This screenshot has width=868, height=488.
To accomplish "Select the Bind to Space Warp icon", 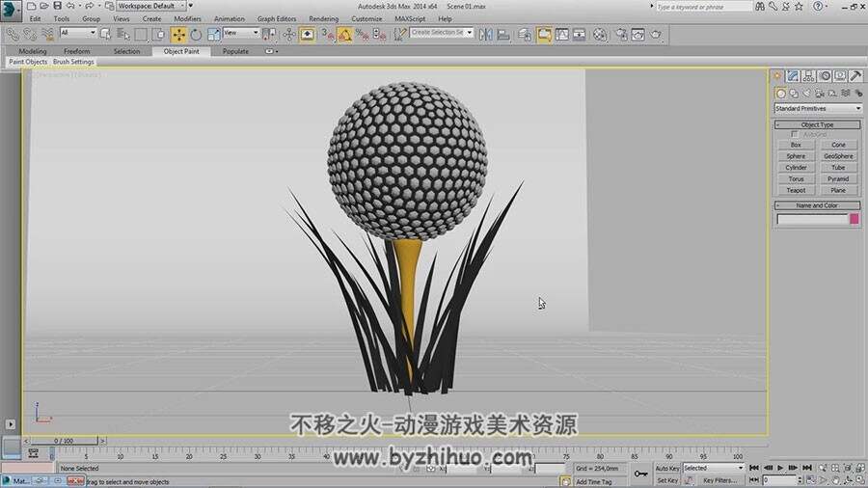I will pyautogui.click(x=47, y=35).
